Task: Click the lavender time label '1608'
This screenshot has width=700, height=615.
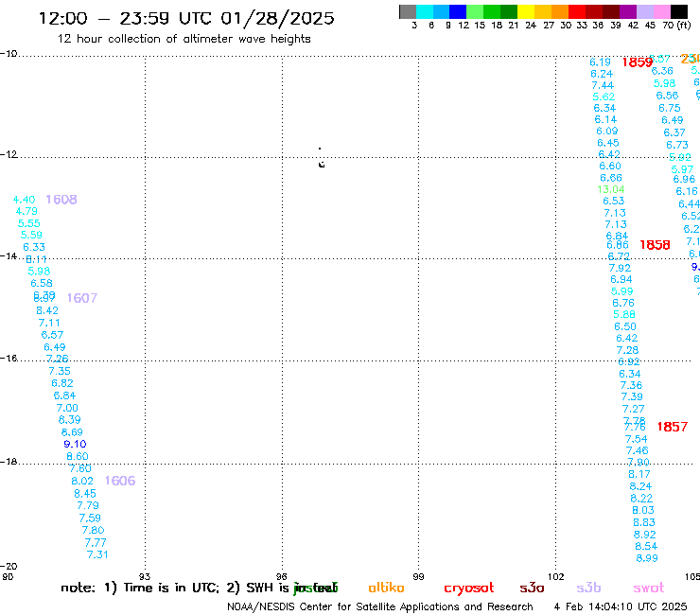Action: tap(61, 200)
